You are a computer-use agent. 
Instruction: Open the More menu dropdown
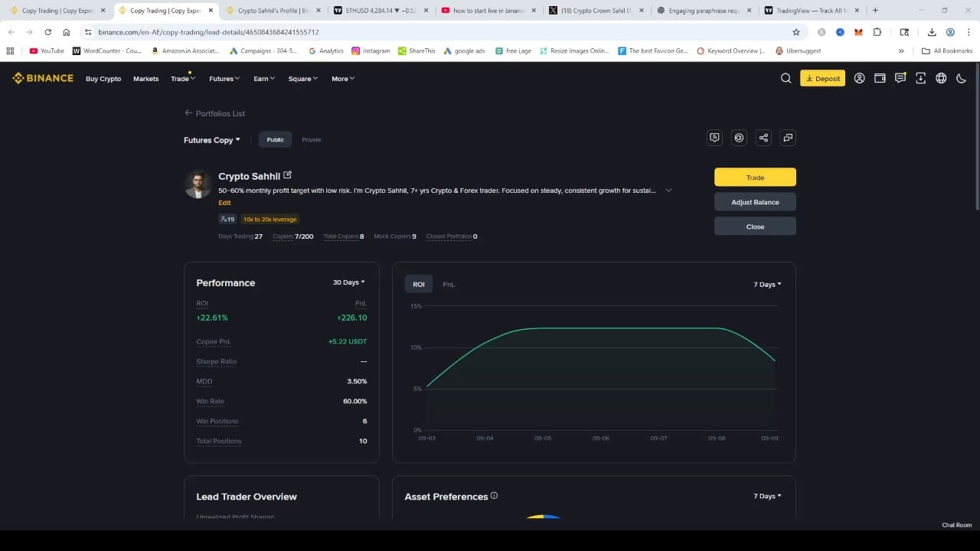343,79
